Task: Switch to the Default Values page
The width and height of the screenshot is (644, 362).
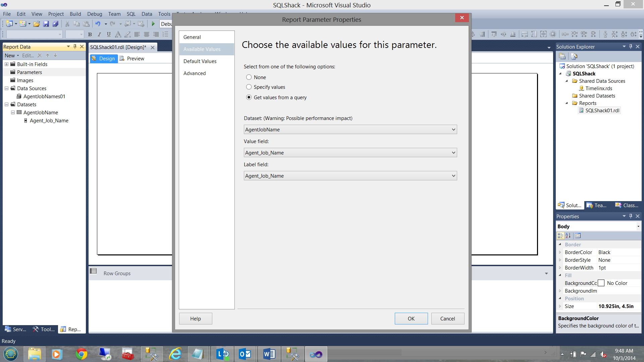Action: 200,61
